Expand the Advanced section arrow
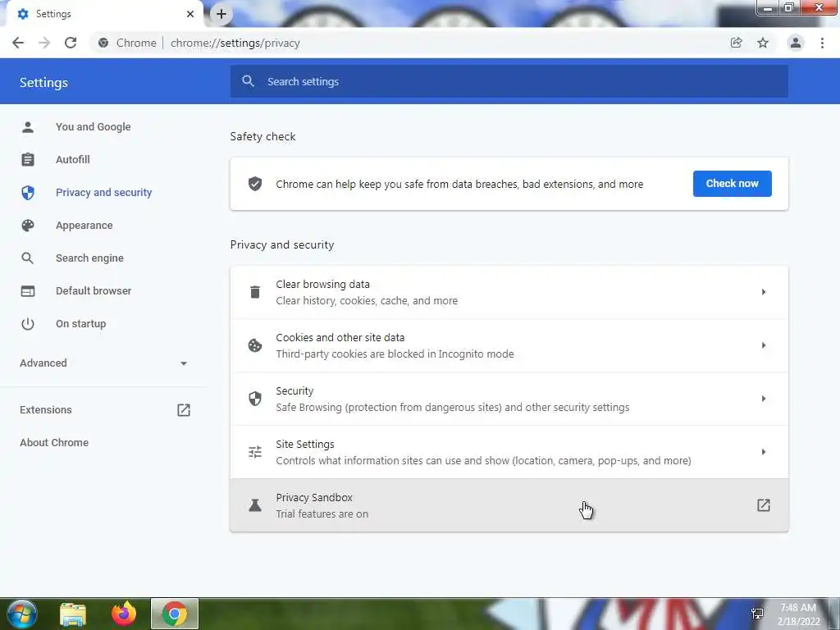This screenshot has height=630, width=840. [x=184, y=363]
